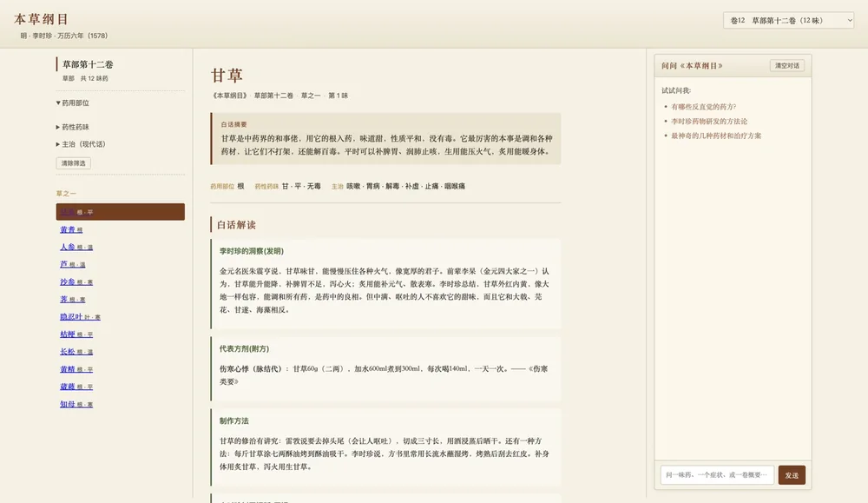Open the 黄耆 herb entry

click(x=71, y=229)
